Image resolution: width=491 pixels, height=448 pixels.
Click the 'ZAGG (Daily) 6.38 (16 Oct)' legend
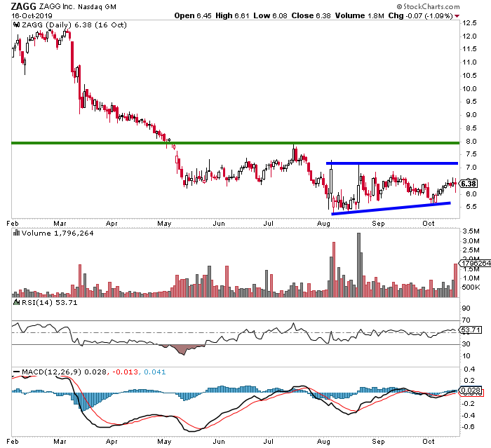click(x=74, y=25)
